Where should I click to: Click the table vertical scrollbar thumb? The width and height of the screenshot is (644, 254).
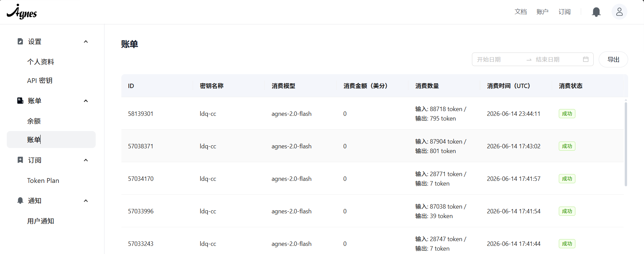click(626, 144)
